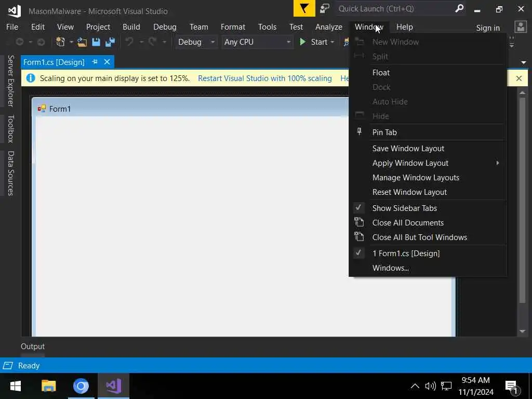Screen dimensions: 532x399
Task: Open the Data Sources side tab
Action: 10,174
